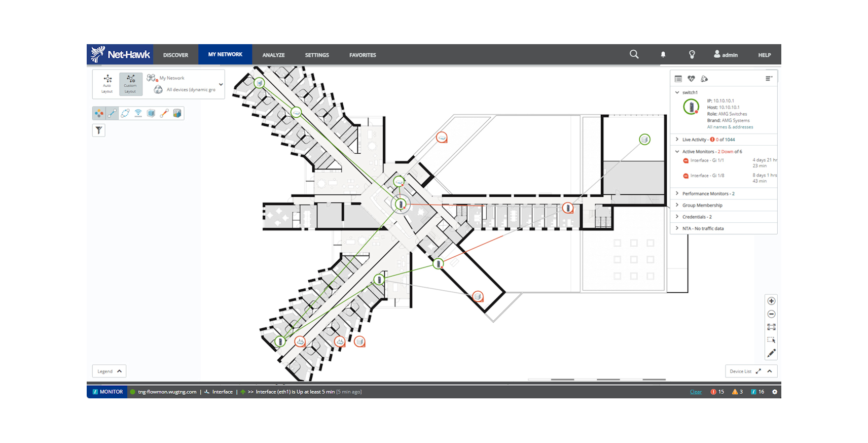Click the zoom in map button
This screenshot has height=443, width=868.
point(771,301)
